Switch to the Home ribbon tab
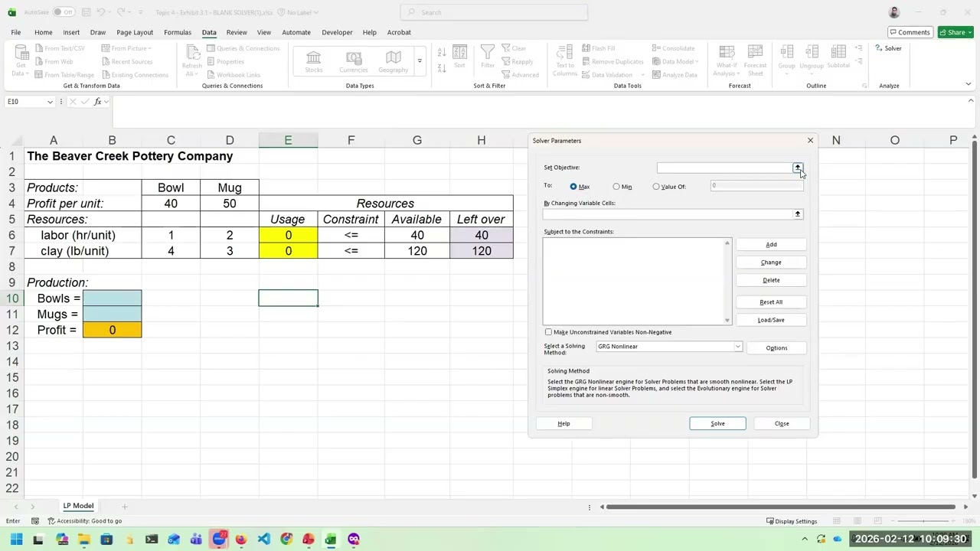 pos(44,32)
